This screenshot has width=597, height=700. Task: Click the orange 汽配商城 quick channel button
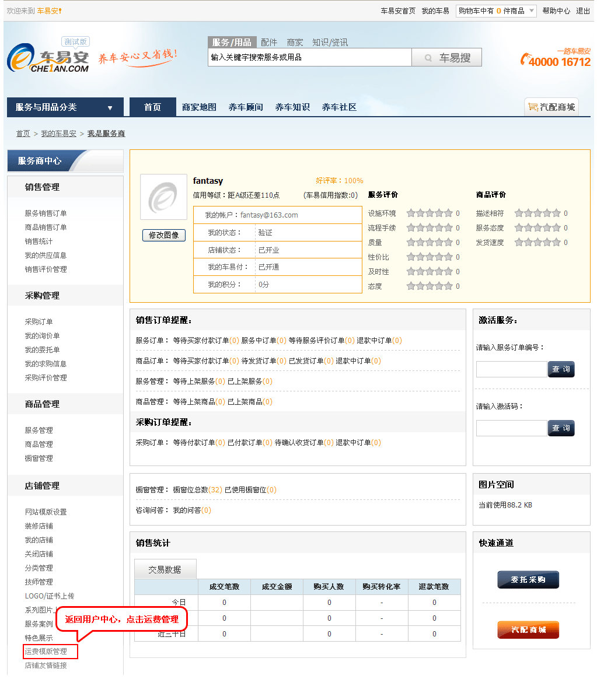pos(528,630)
